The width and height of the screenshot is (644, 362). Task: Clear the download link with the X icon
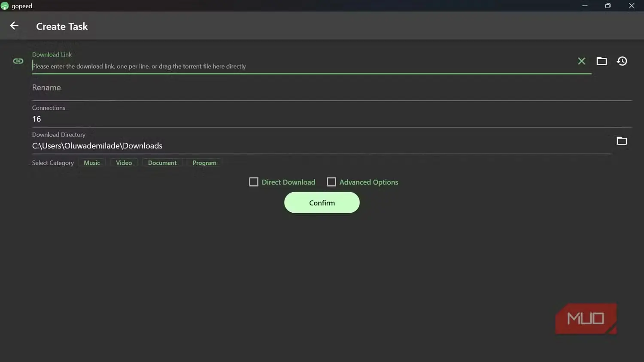tap(581, 61)
